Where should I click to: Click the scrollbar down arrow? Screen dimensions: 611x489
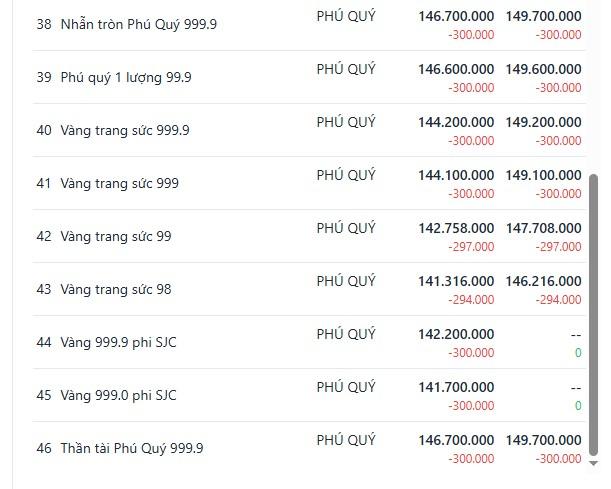tap(593, 463)
